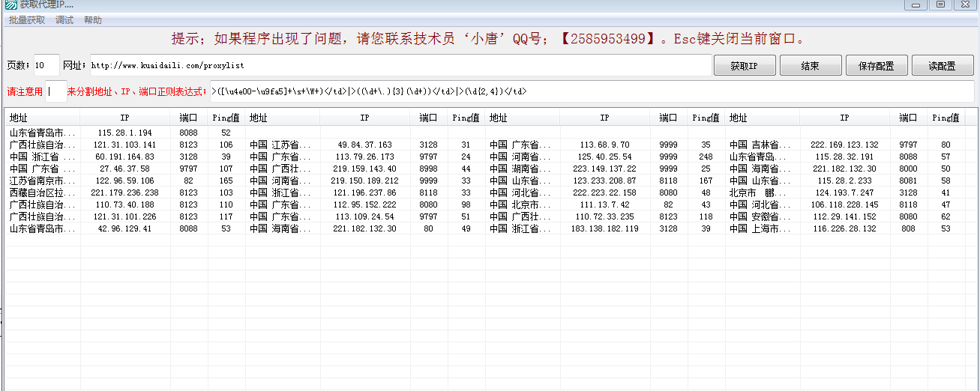Select IP cell 110.72.33.235
The image size is (980, 391).
(x=604, y=216)
